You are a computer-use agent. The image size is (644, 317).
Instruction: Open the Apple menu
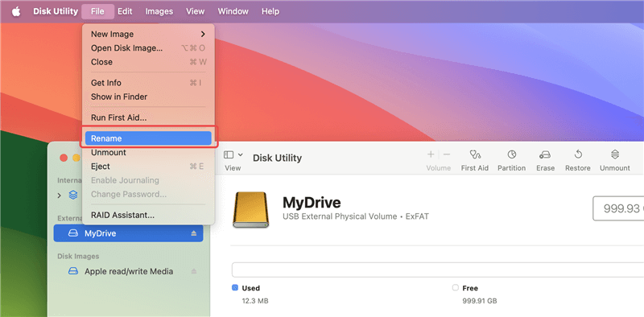coord(16,11)
